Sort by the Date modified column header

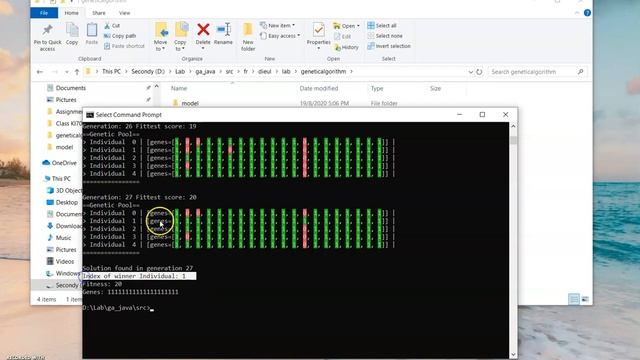(318, 88)
